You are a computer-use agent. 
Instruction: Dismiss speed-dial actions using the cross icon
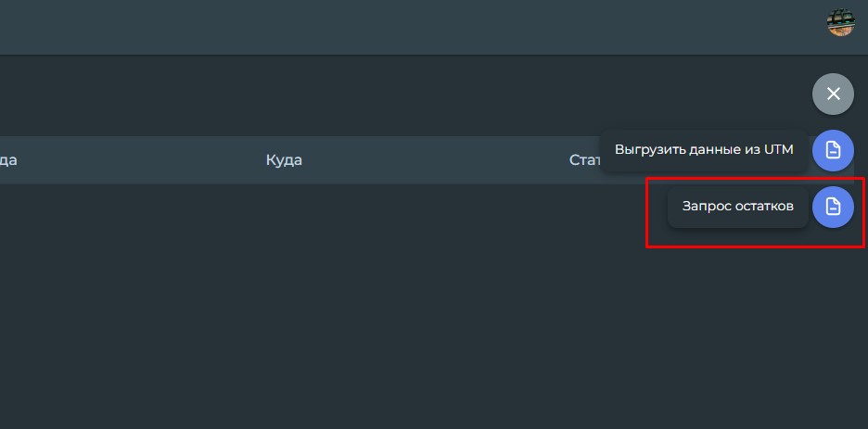pos(833,94)
